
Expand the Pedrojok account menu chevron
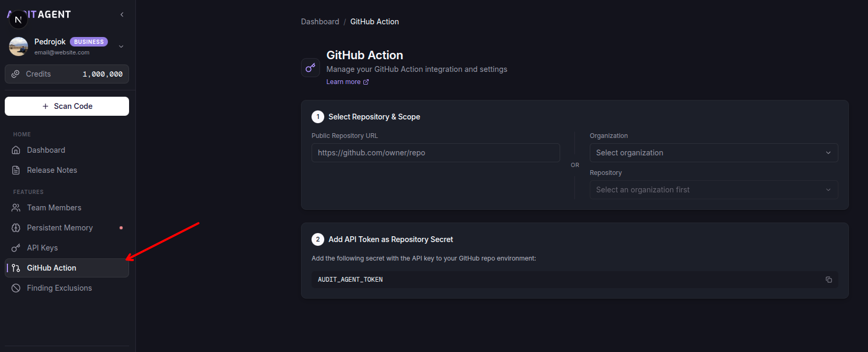121,47
